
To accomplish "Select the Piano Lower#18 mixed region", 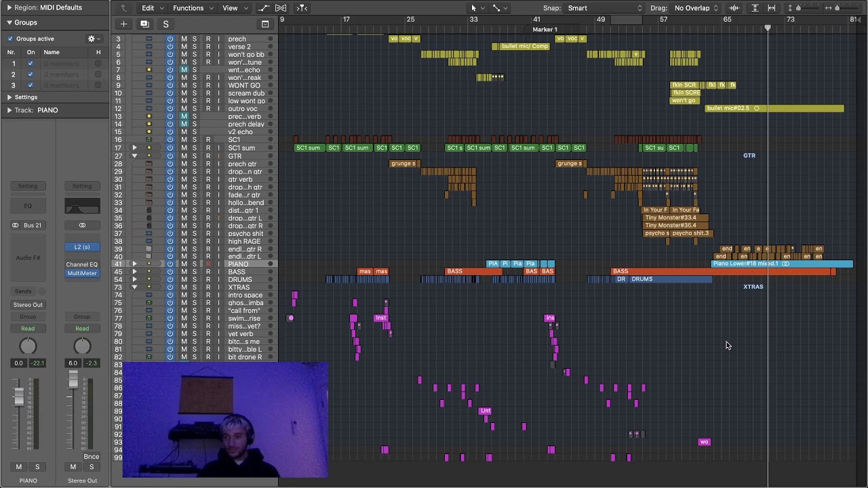I will (782, 264).
